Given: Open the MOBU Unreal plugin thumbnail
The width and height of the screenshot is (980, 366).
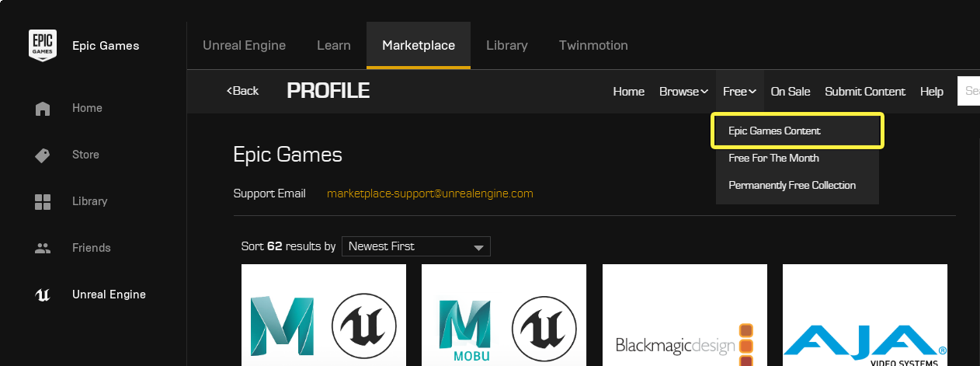Looking at the screenshot, I should pos(504,315).
